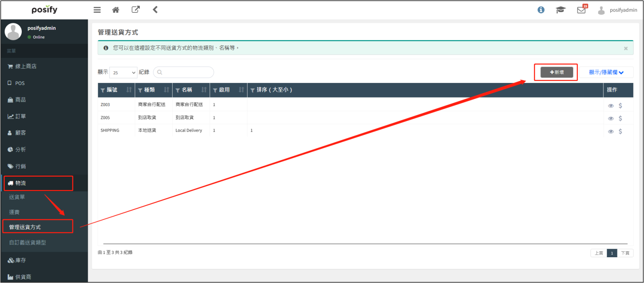Click the 新增 add button
The width and height of the screenshot is (644, 283).
click(557, 72)
